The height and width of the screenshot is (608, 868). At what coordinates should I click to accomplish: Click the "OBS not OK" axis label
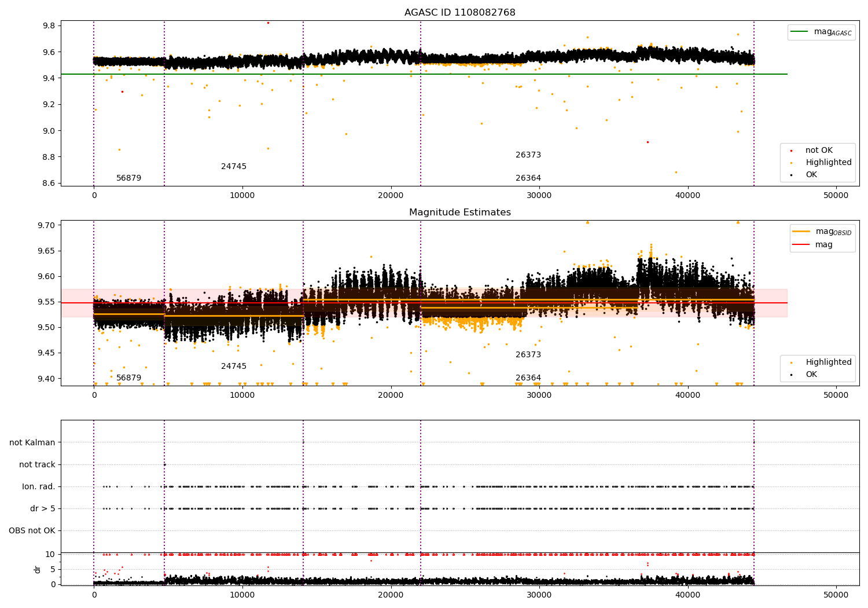[32, 531]
